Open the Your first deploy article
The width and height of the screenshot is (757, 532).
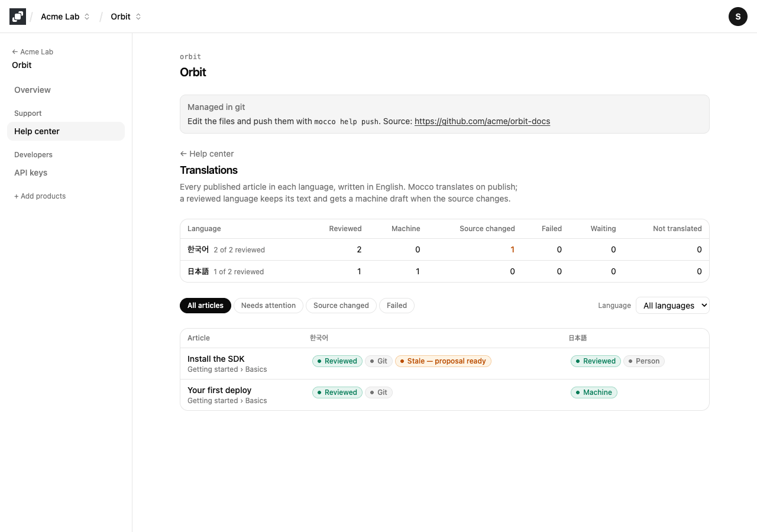(x=219, y=390)
